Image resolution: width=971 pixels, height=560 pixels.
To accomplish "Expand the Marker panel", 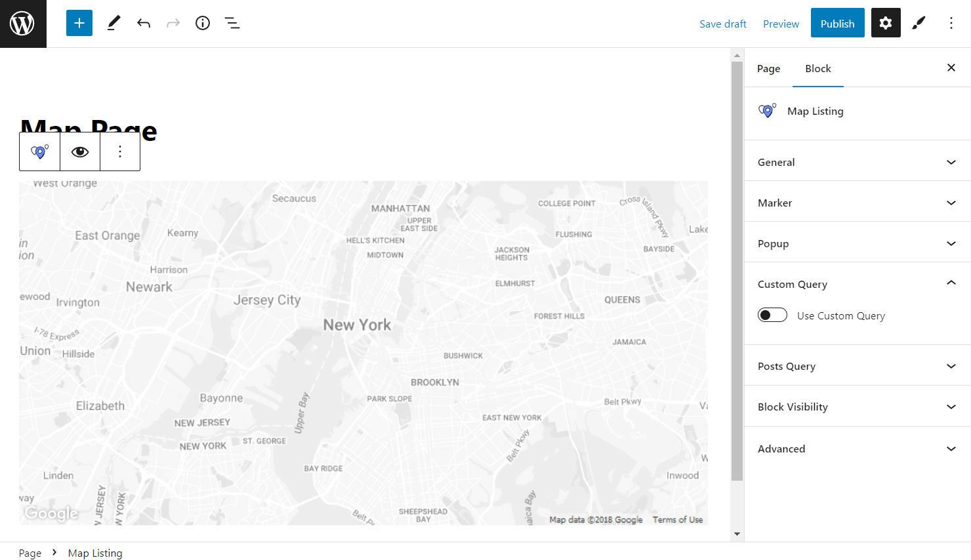I will (x=857, y=203).
